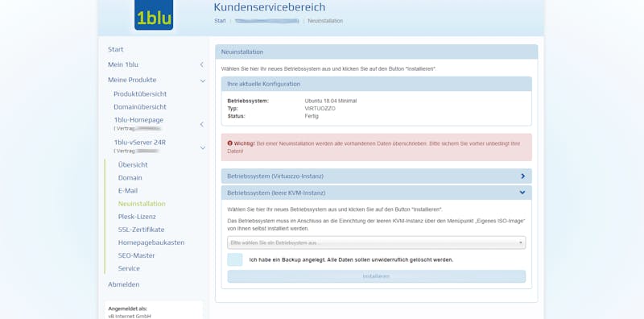Click the Angemeldet als label

[x=128, y=309]
